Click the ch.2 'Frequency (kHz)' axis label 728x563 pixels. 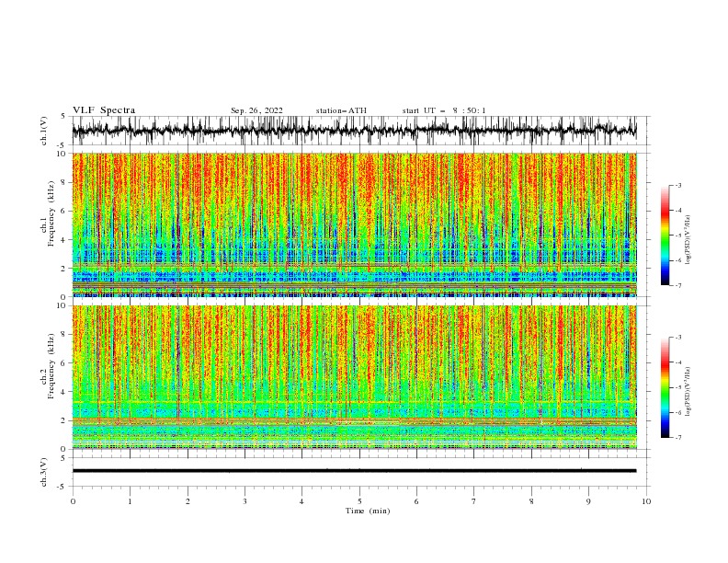[x=51, y=366]
